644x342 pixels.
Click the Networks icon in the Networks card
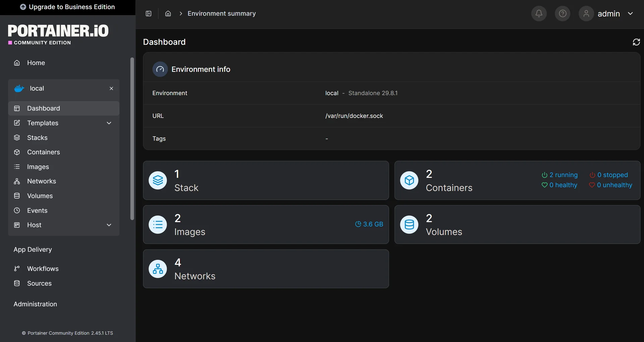coord(158,269)
